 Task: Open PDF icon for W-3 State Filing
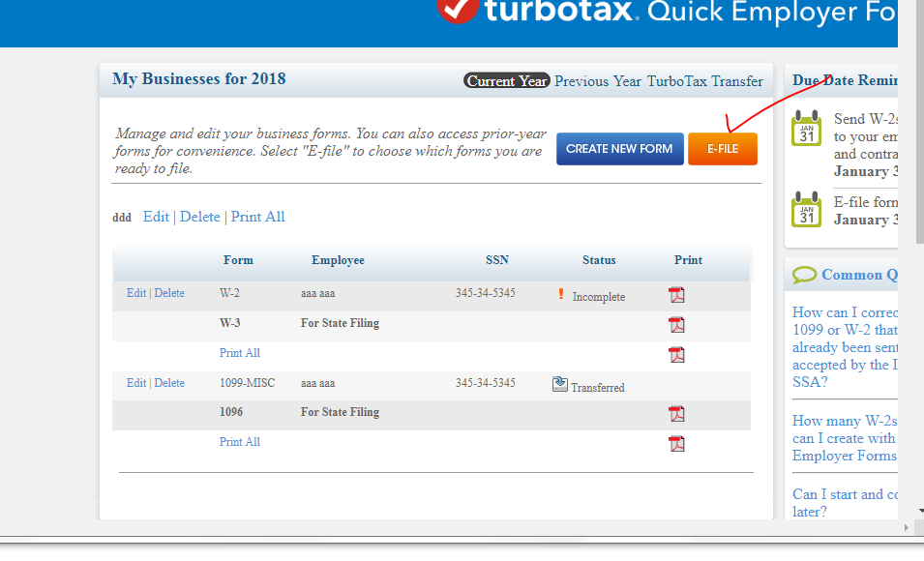676,324
